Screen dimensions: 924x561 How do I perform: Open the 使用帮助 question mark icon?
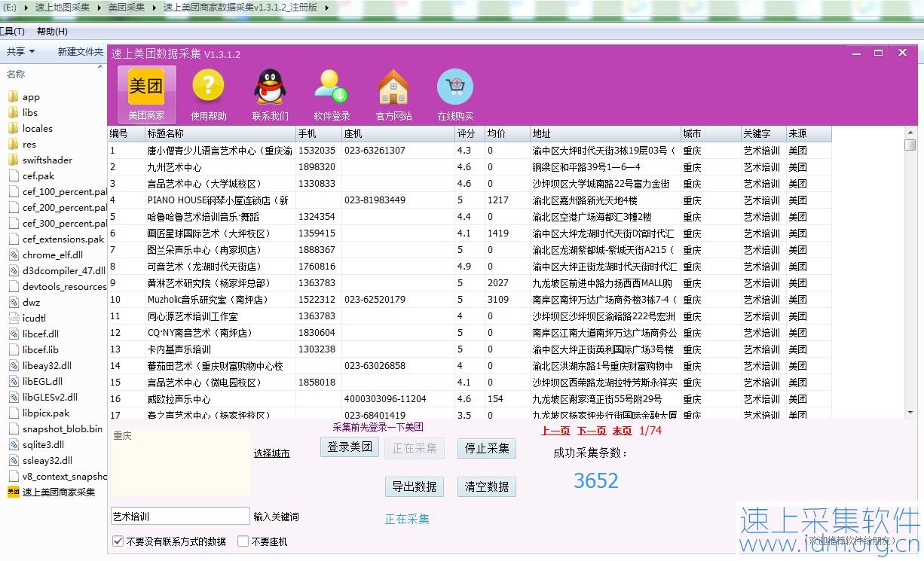pyautogui.click(x=208, y=94)
